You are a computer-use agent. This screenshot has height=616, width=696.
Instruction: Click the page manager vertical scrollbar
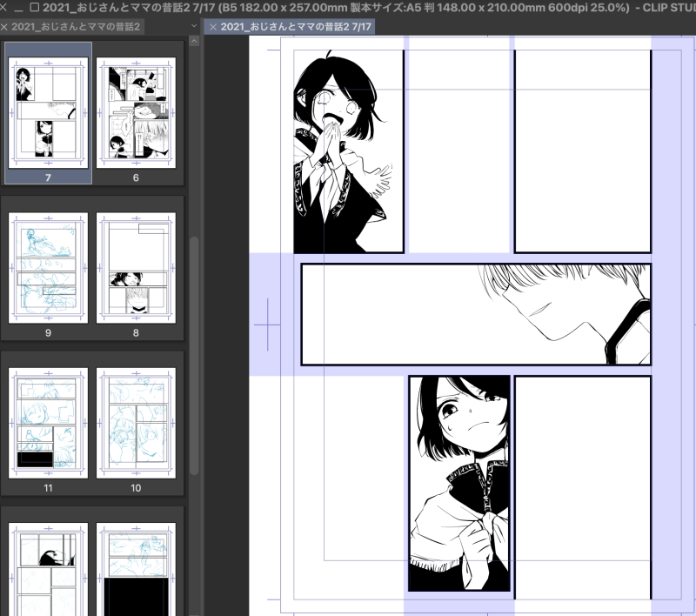tap(194, 356)
